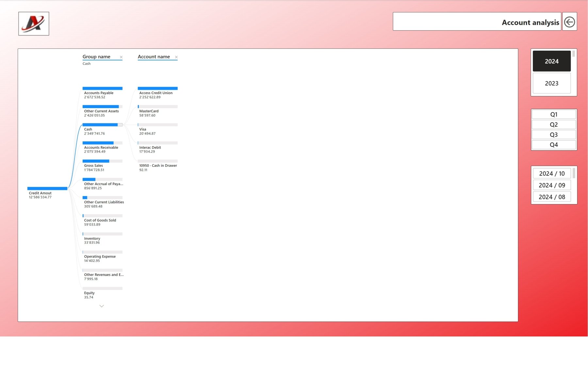
Task: Select month 2024 / 10
Action: [x=552, y=173]
